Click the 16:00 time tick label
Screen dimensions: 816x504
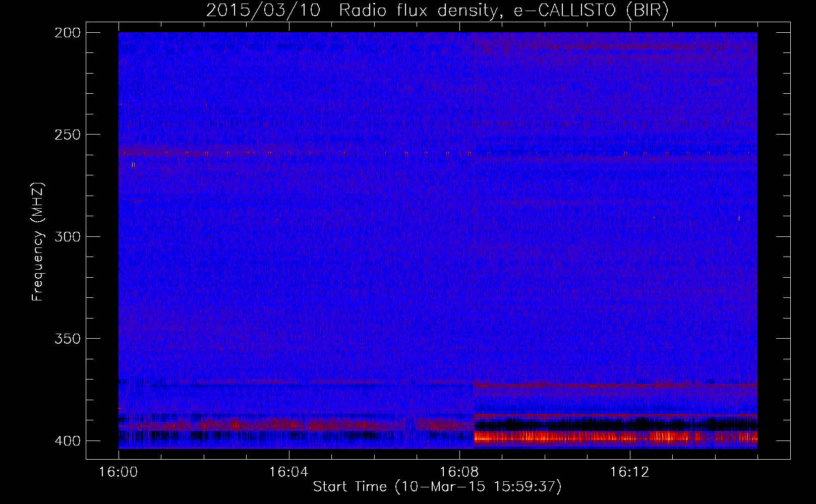click(x=119, y=472)
